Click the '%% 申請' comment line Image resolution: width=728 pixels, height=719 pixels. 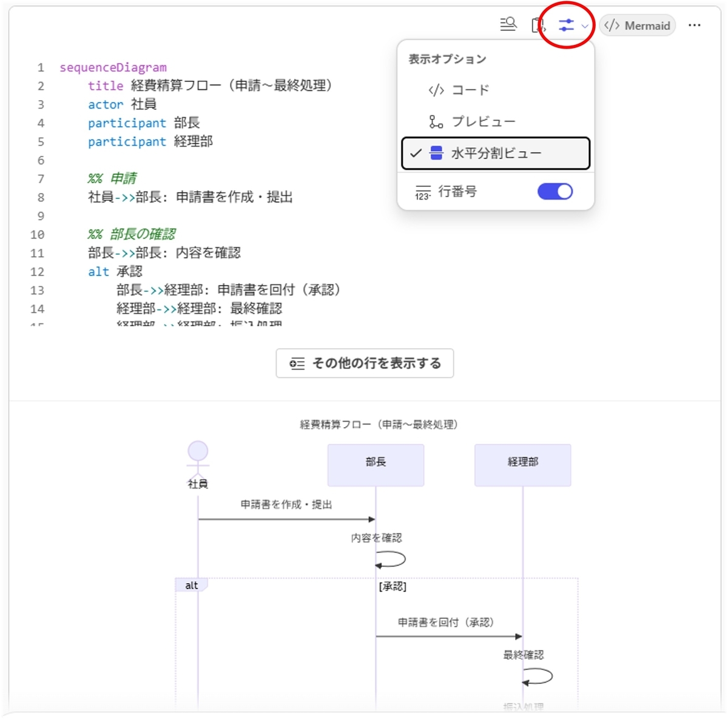(112, 178)
